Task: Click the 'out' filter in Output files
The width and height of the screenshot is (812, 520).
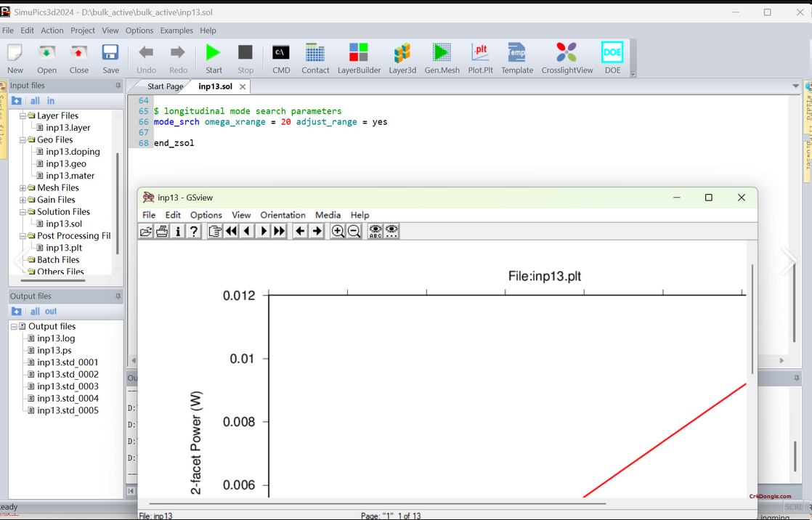Action: coord(51,312)
